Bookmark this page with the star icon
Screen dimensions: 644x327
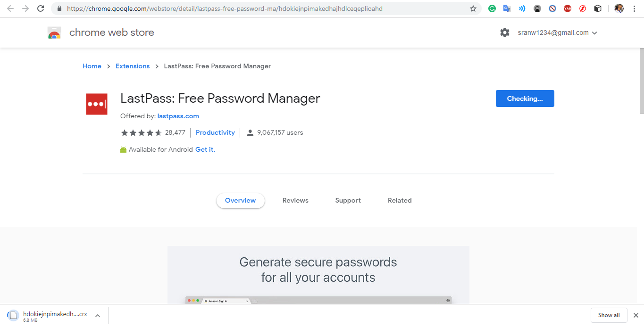[473, 8]
